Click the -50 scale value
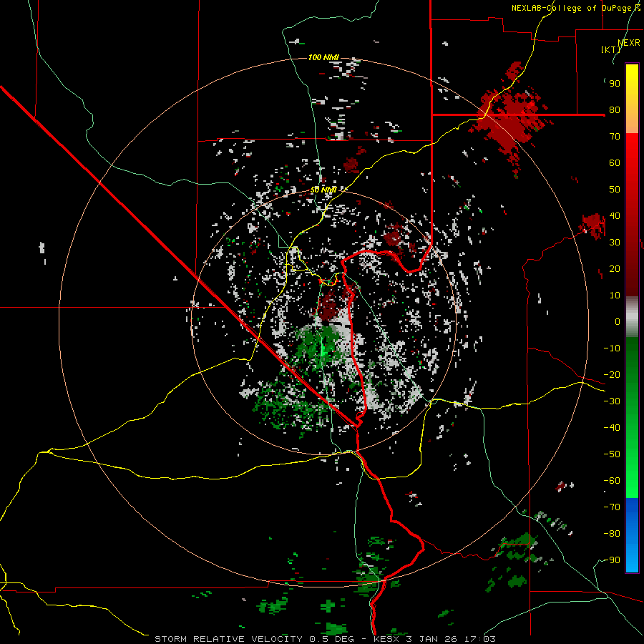644x644 pixels. (612, 454)
